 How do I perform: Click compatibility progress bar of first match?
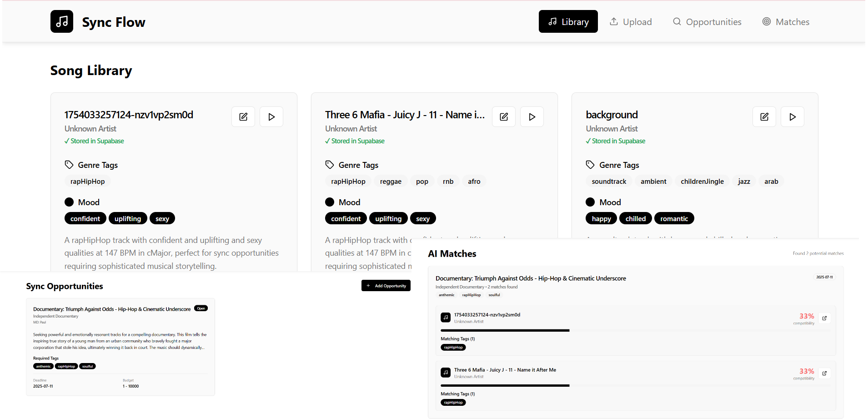[x=635, y=330]
